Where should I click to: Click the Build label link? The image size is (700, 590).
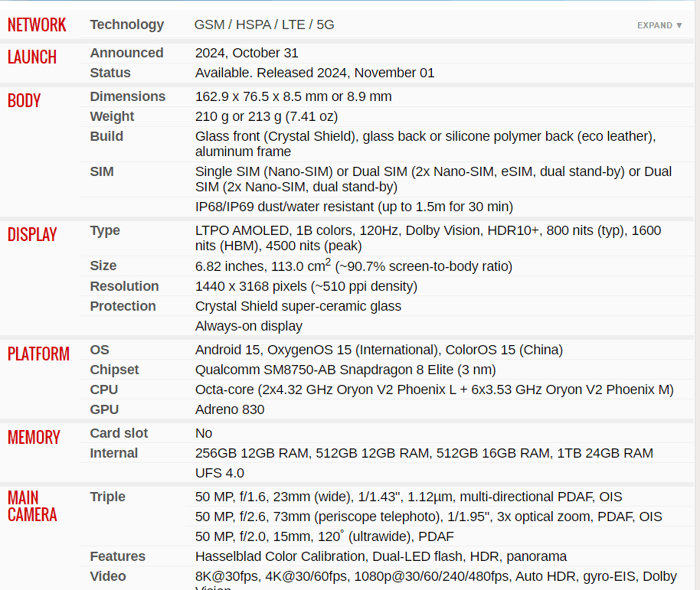pos(106,136)
